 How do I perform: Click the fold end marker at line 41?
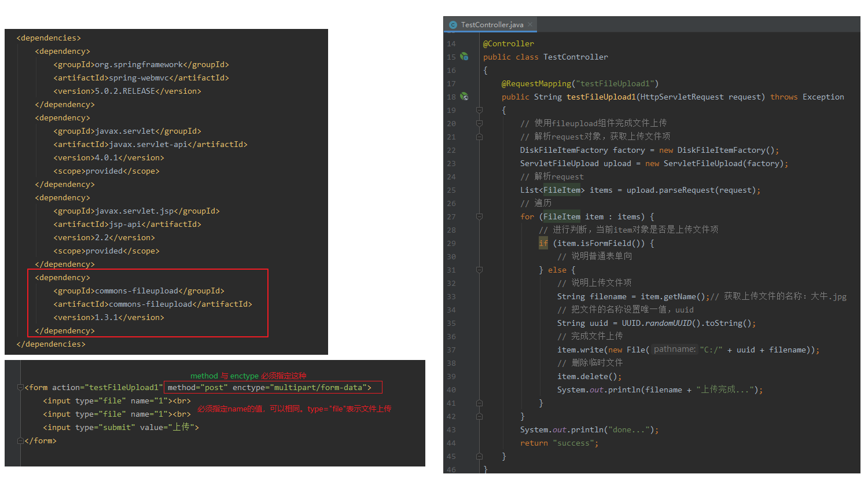point(479,403)
